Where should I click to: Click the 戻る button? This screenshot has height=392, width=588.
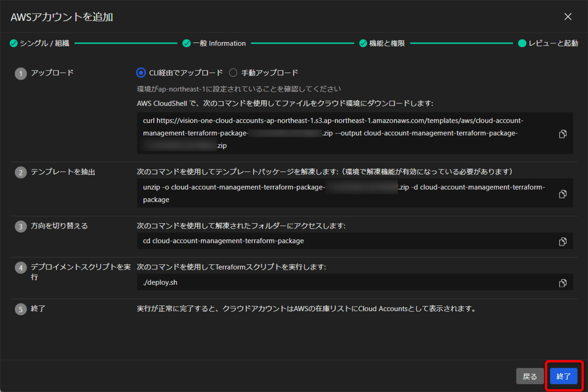(530, 376)
